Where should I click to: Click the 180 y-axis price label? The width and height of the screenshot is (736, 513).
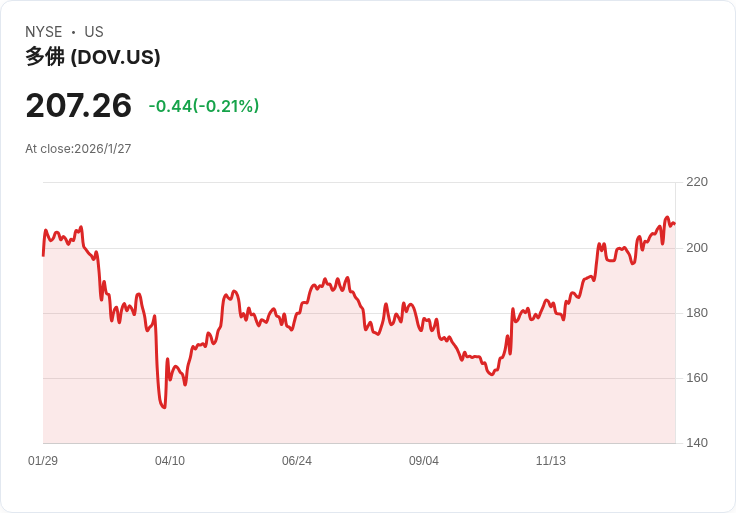697,313
